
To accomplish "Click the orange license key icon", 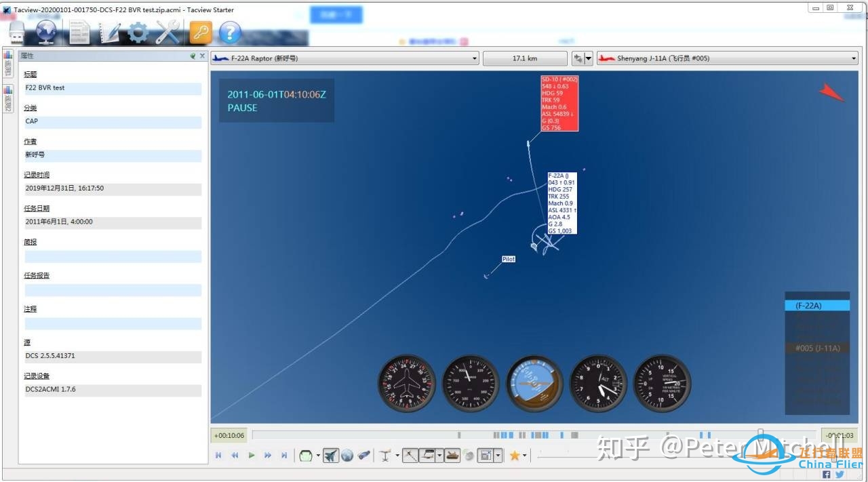I will click(200, 32).
